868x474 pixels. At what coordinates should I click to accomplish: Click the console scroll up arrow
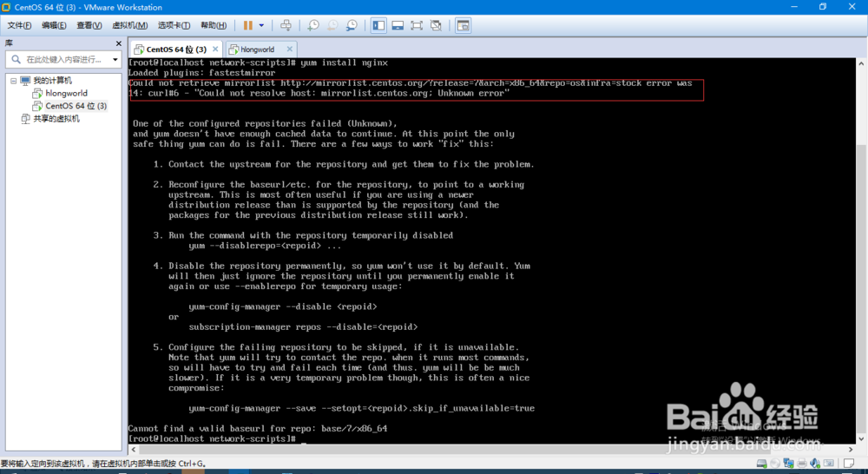pos(861,63)
